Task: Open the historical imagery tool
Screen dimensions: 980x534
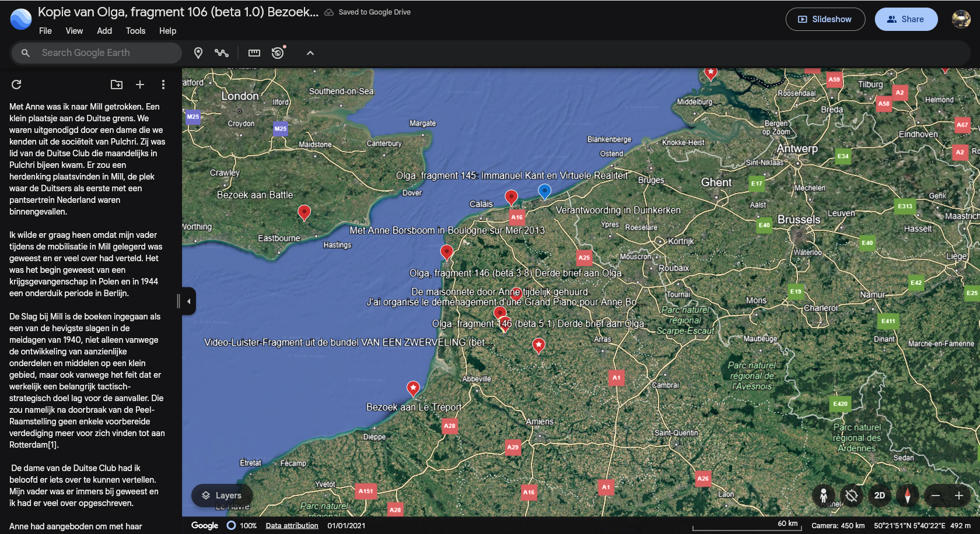Action: 278,53
